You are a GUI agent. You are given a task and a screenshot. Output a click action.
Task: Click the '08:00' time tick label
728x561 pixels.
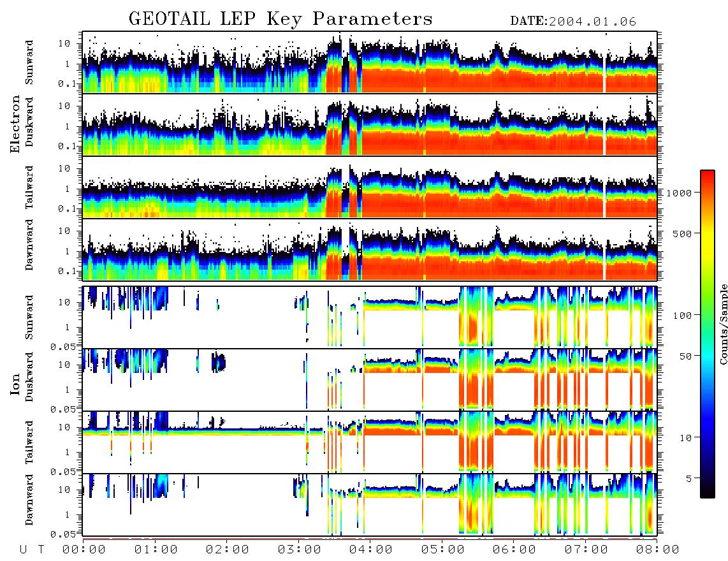click(658, 550)
